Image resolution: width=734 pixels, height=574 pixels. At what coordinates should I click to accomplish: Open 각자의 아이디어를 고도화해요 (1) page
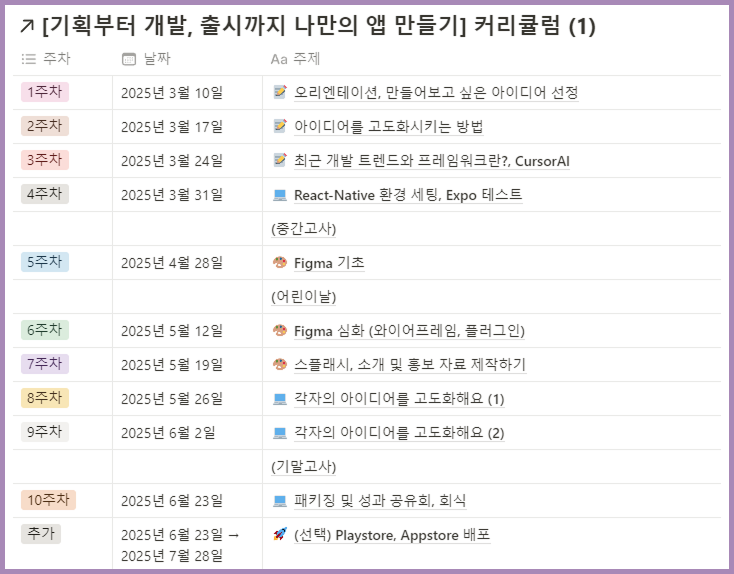[399, 399]
